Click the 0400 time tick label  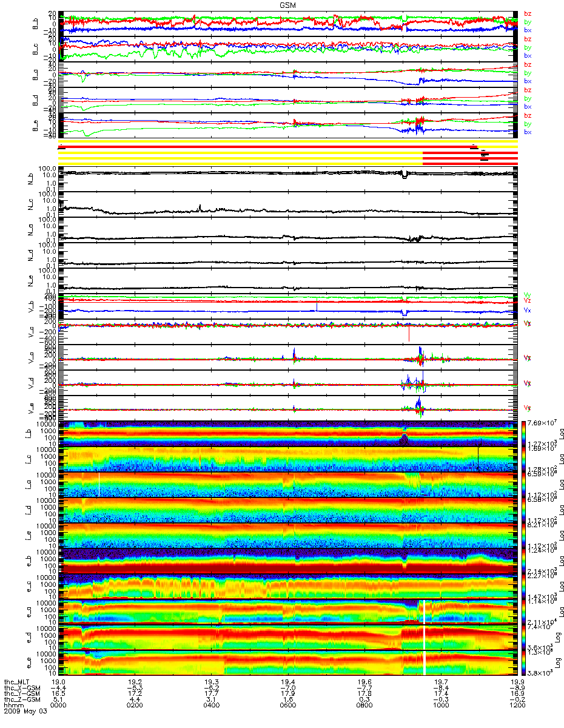tap(211, 705)
